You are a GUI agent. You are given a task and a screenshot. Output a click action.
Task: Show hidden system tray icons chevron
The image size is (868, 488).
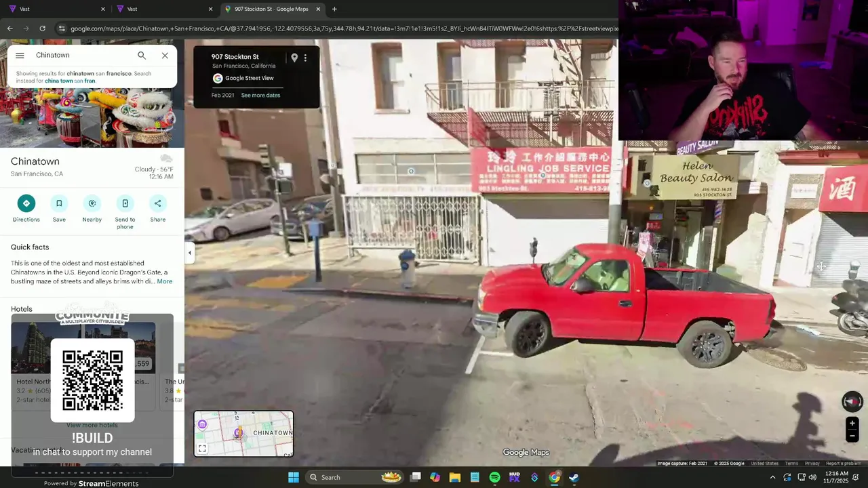tap(772, 477)
